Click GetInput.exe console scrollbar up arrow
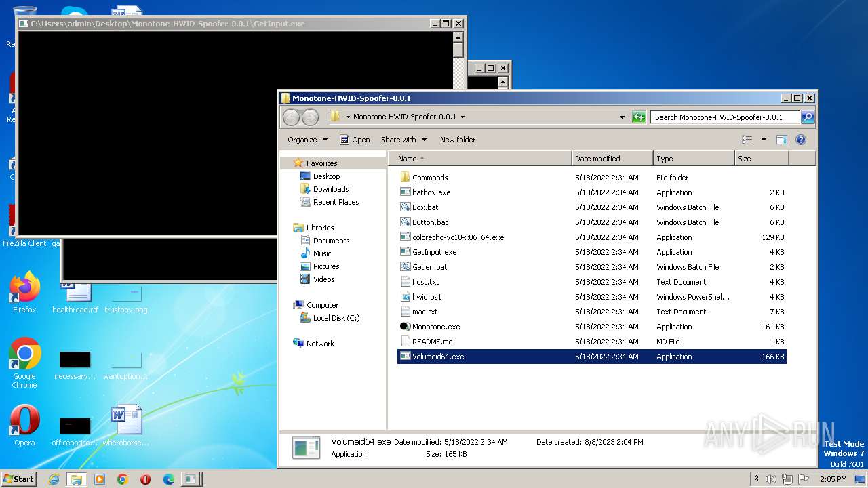 (x=458, y=37)
